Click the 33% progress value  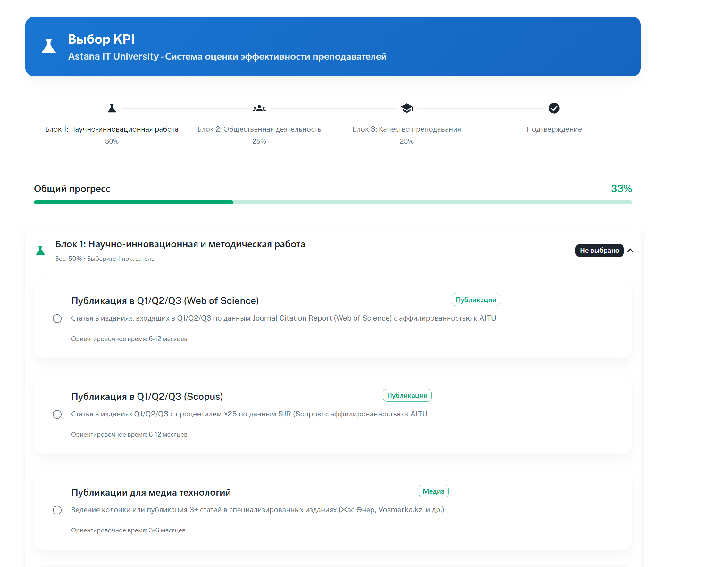pos(621,189)
